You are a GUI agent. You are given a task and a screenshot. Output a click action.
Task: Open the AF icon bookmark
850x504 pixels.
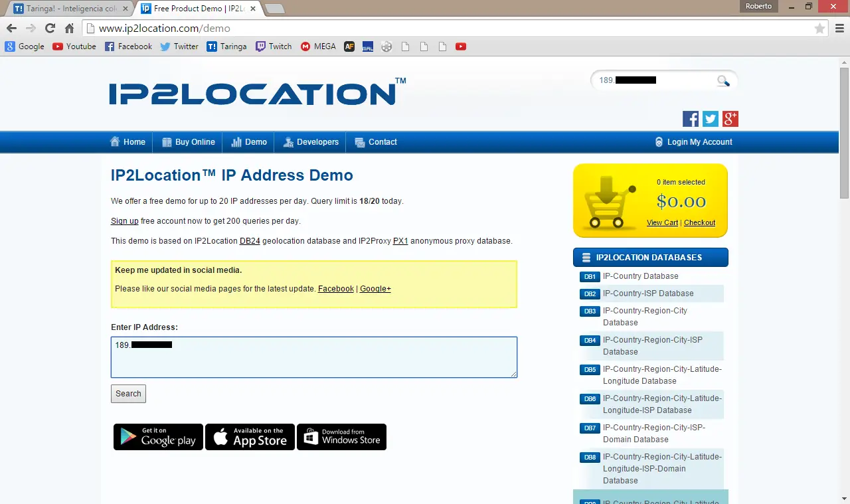(349, 46)
